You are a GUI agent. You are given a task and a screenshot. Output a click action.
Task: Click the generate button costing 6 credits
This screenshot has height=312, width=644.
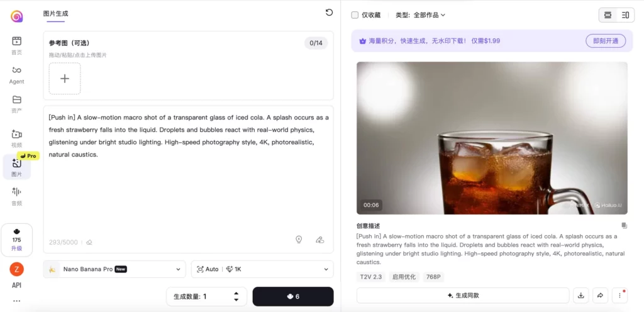293,296
